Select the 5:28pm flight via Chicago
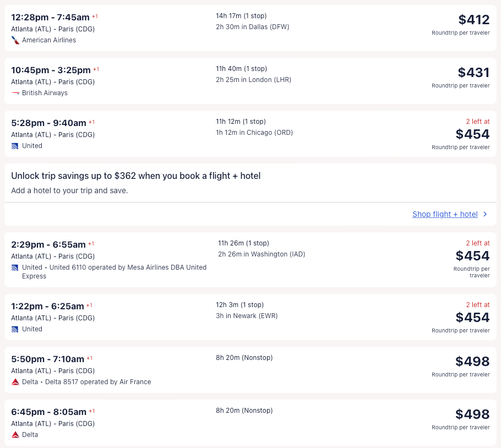 251,134
